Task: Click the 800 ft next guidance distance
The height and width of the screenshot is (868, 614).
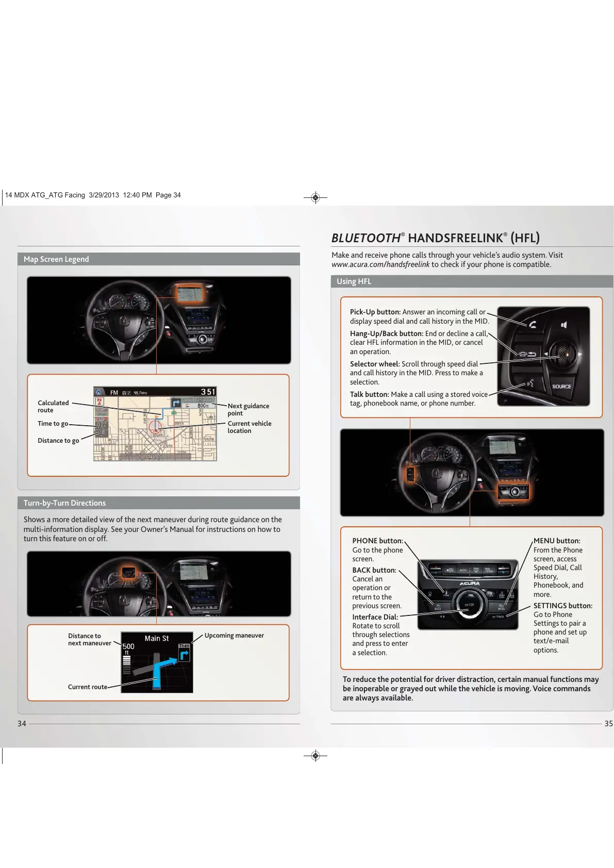Action: pyautogui.click(x=203, y=406)
